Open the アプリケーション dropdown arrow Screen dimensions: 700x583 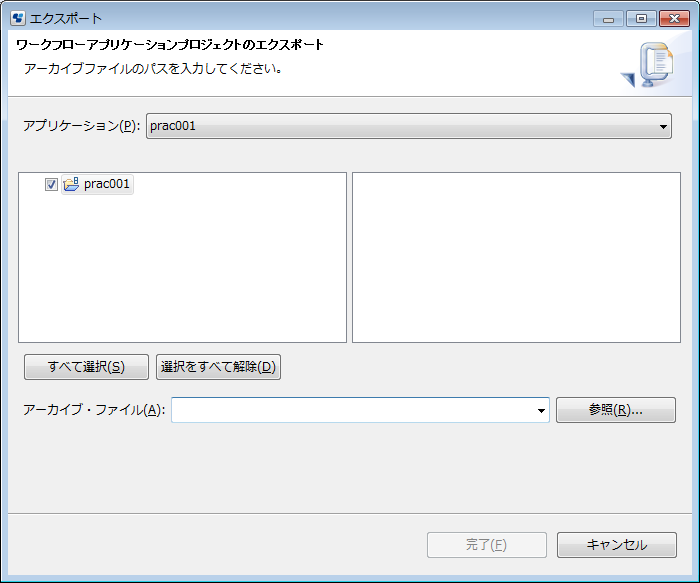point(663,127)
